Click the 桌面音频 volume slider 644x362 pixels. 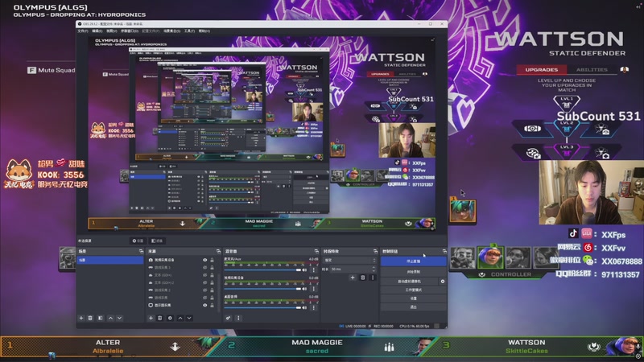[262, 307]
